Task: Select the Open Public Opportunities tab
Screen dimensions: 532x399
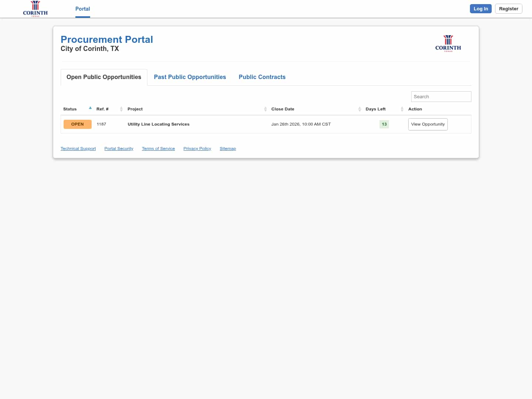Action: point(104,77)
